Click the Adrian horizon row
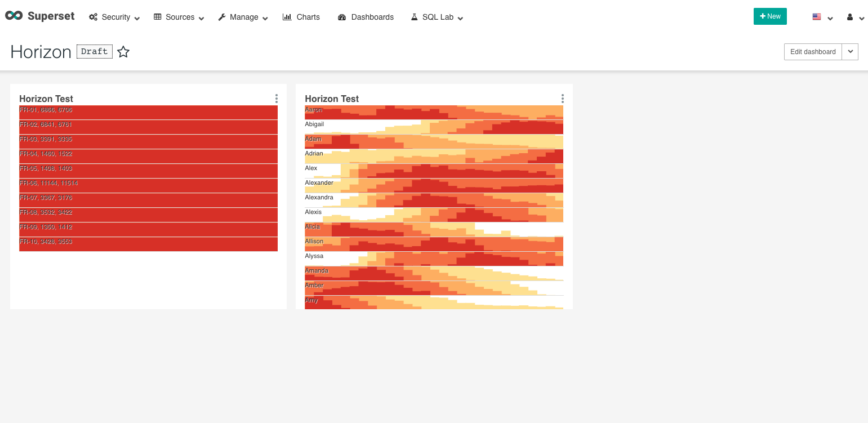Viewport: 868px width, 423px height. pos(434,156)
